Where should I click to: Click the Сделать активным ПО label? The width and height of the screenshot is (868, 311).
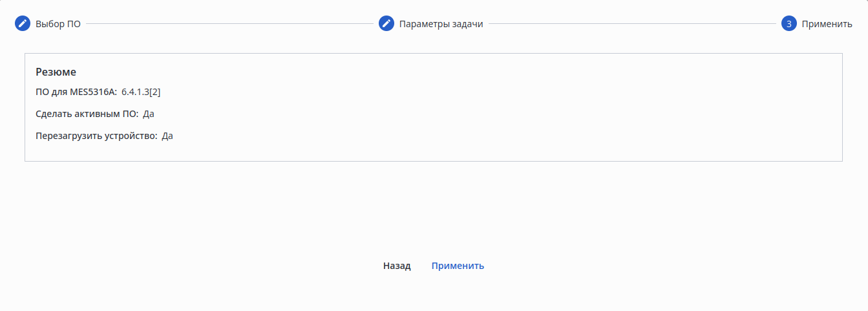(x=87, y=114)
